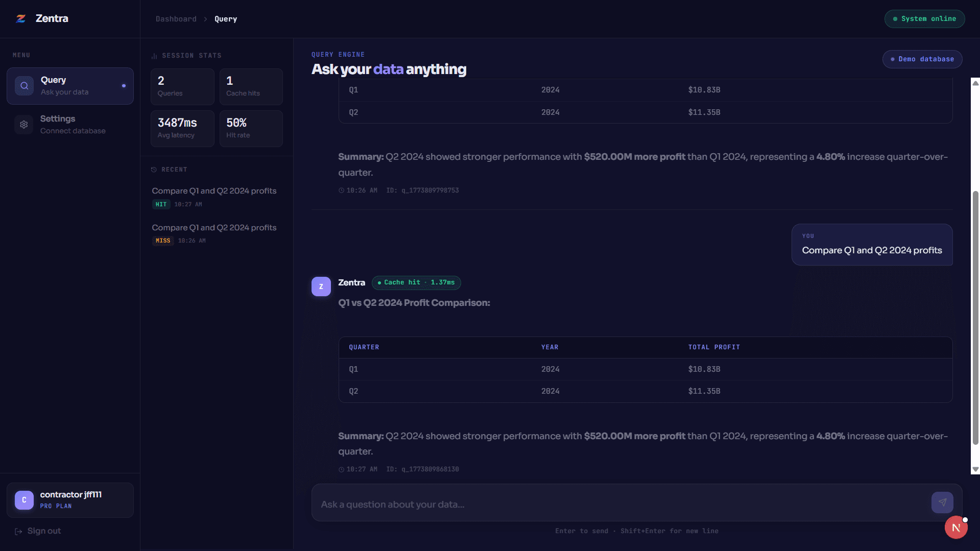Click the Zentra logo icon
The image size is (980, 551).
tap(21, 19)
